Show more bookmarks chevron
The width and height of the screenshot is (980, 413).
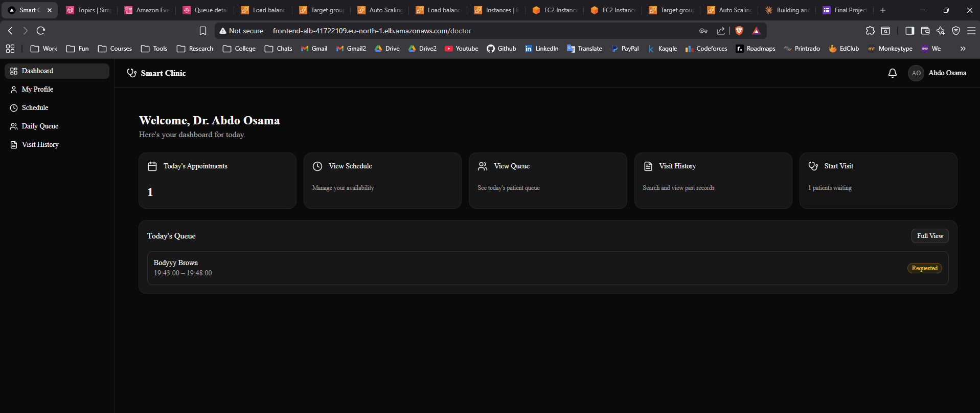click(963, 49)
